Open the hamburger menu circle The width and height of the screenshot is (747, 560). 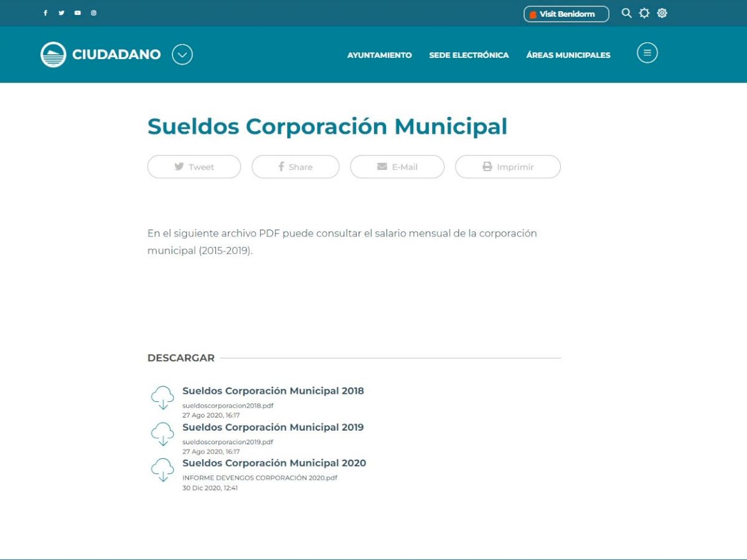647,53
